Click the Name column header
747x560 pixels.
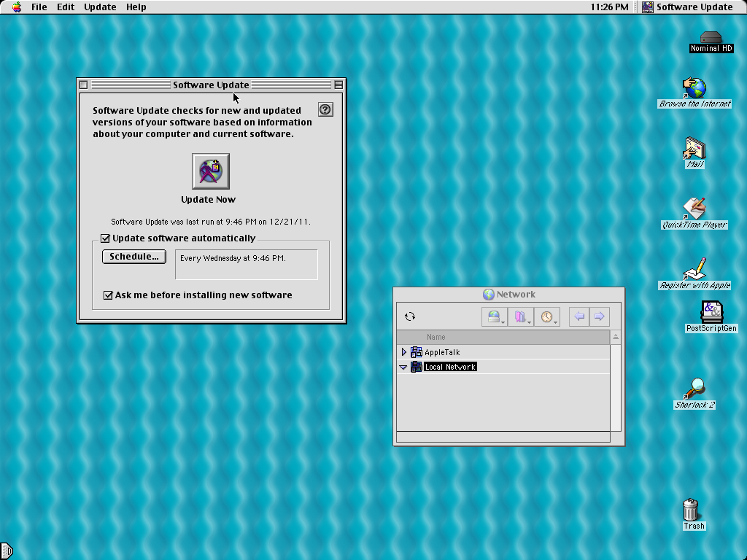(503, 337)
